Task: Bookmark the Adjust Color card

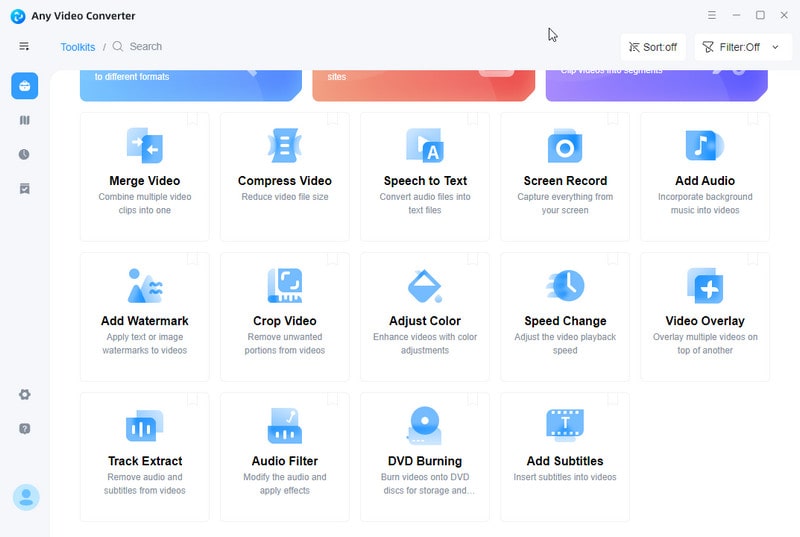Action: [472, 259]
